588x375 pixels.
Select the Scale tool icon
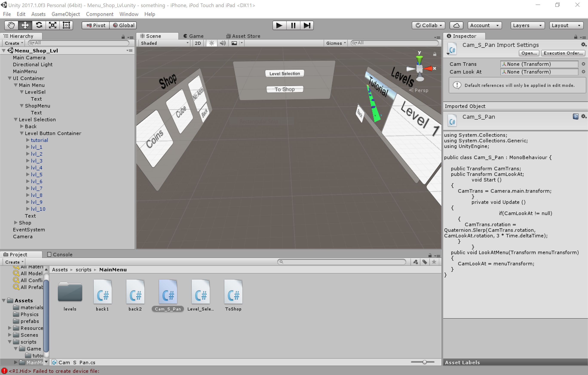52,25
